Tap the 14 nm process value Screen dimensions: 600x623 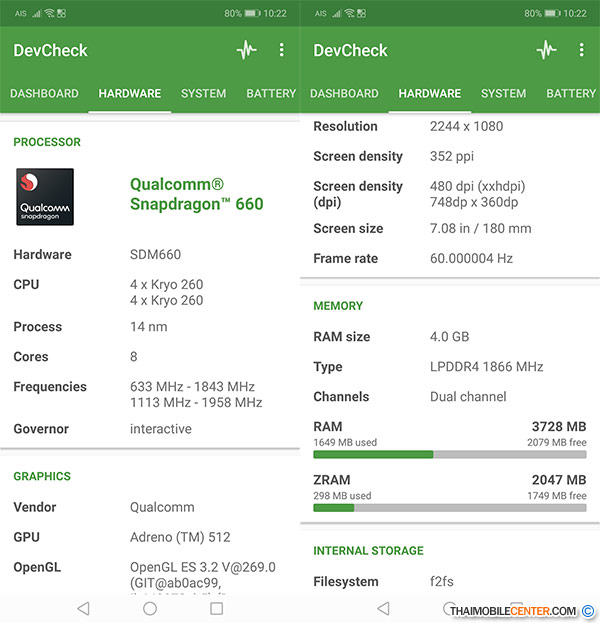(x=149, y=327)
